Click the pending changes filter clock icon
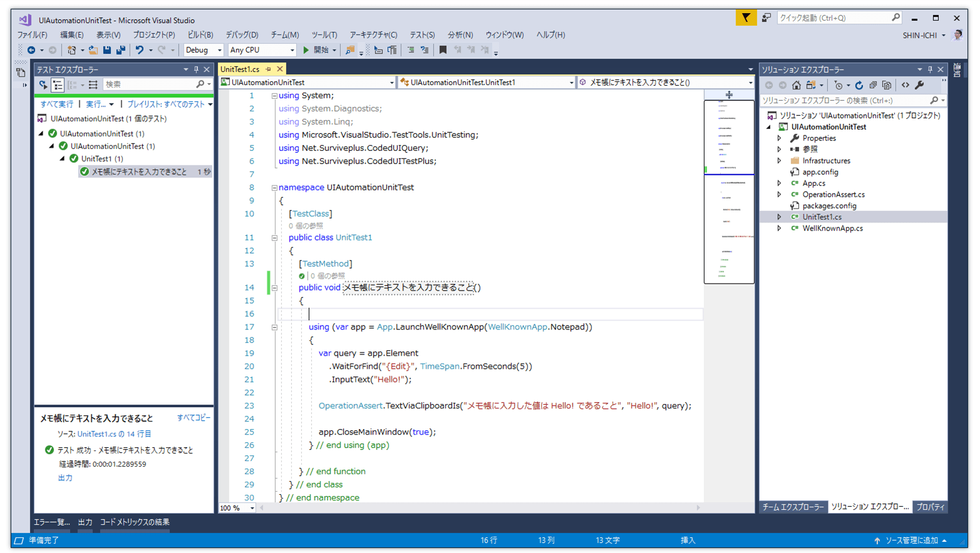Screen dimensions: 980x553 tap(838, 85)
